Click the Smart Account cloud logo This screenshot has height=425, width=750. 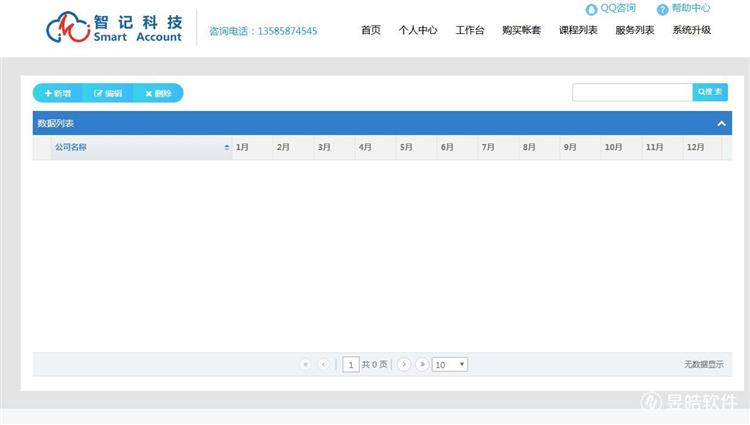pyautogui.click(x=66, y=28)
